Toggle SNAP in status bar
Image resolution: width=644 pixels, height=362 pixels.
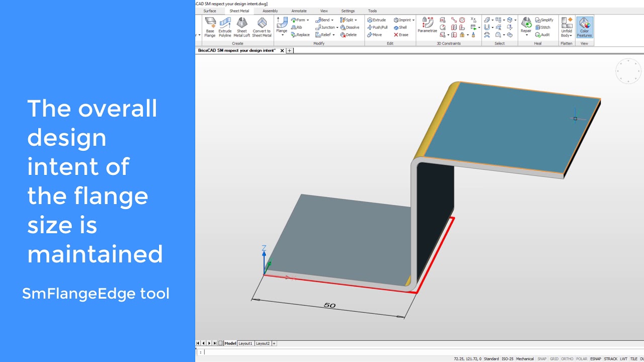(542, 359)
